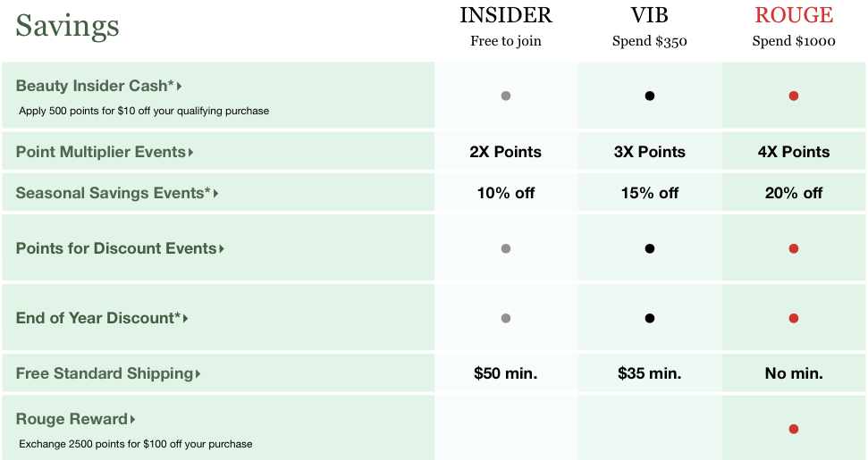Viewport: 868px width, 460px height.
Task: Click the Rouge 20% off cell
Action: (794, 193)
